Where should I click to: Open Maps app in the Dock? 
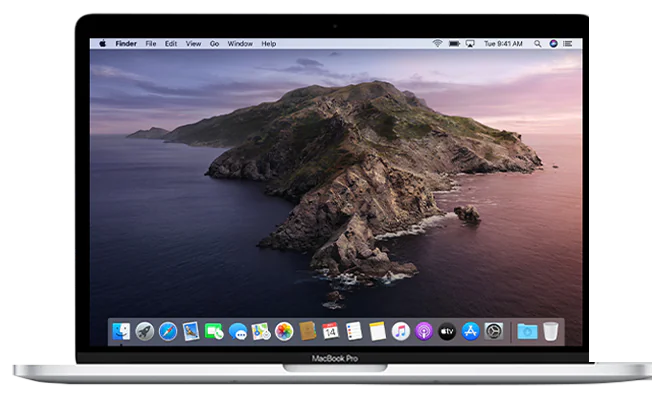(261, 332)
